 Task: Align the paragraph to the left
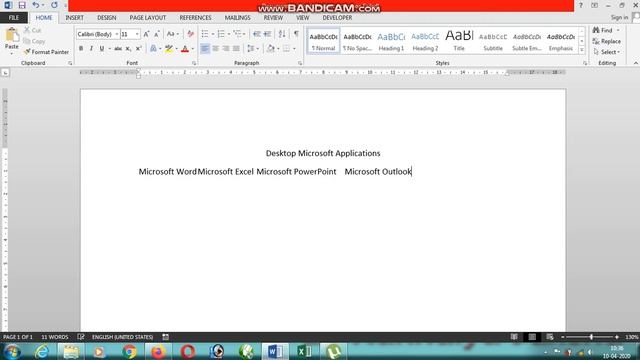point(205,49)
